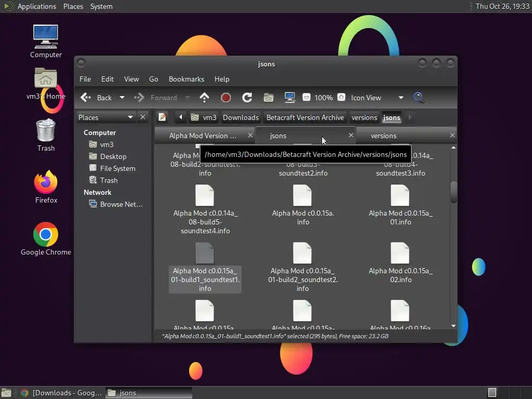Select Desktop in the Places sidebar

[x=113, y=156]
